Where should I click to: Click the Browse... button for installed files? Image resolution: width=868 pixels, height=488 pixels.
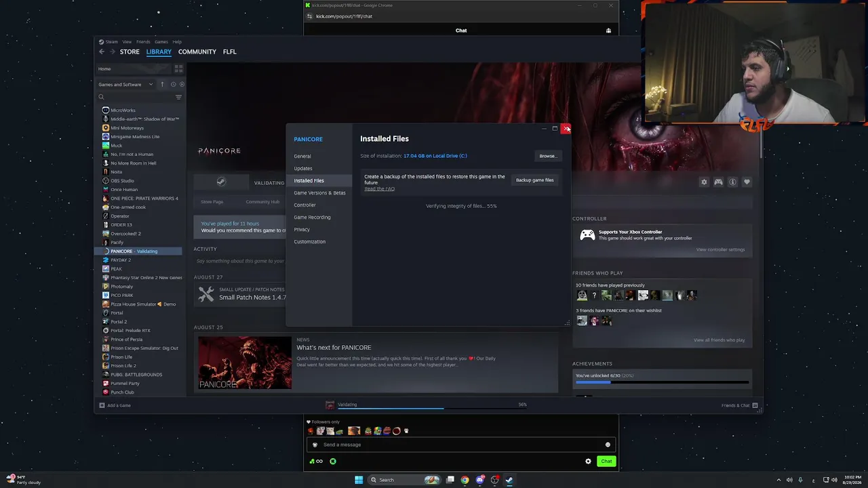coord(548,156)
